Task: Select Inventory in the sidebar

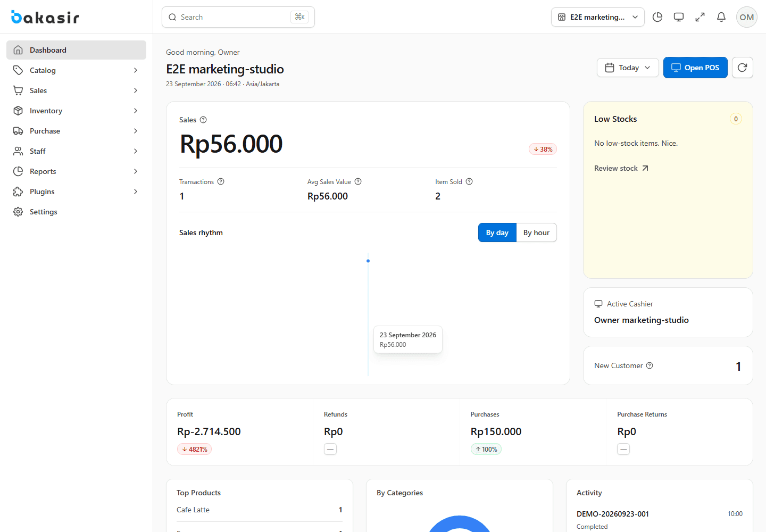Action: (76, 111)
